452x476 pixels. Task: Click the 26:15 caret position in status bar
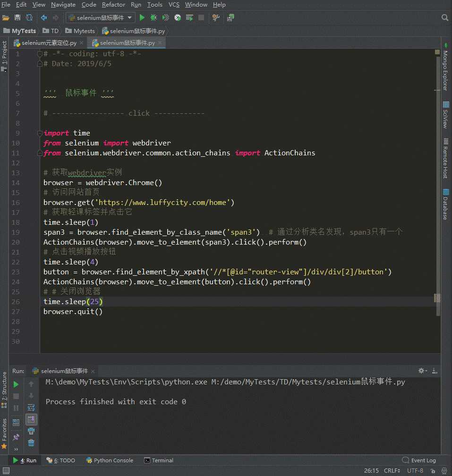tap(371, 470)
